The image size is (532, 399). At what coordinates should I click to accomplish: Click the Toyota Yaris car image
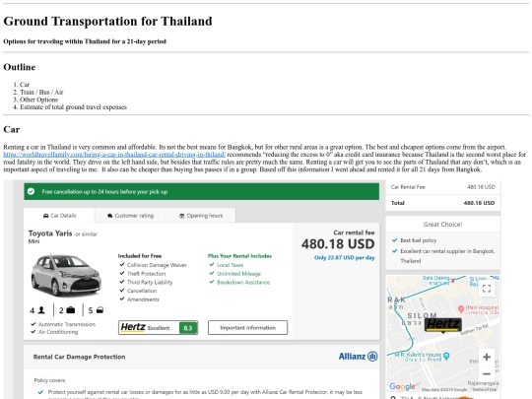pyautogui.click(x=66, y=276)
